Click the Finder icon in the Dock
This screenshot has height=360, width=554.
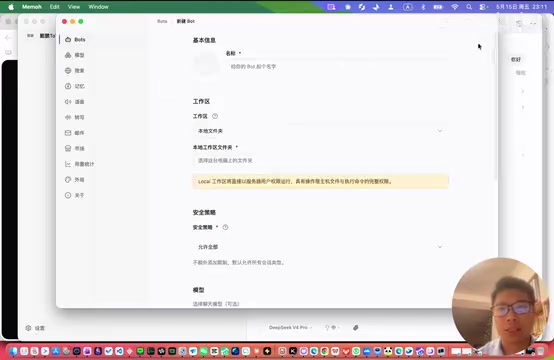(x=14, y=351)
